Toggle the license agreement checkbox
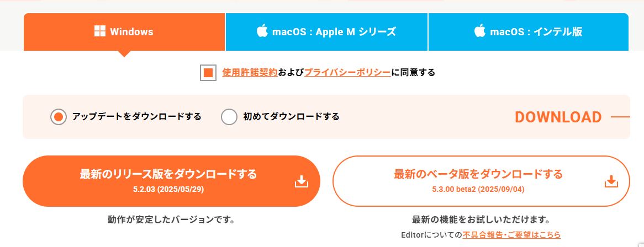This screenshot has width=644, height=247. (208, 73)
